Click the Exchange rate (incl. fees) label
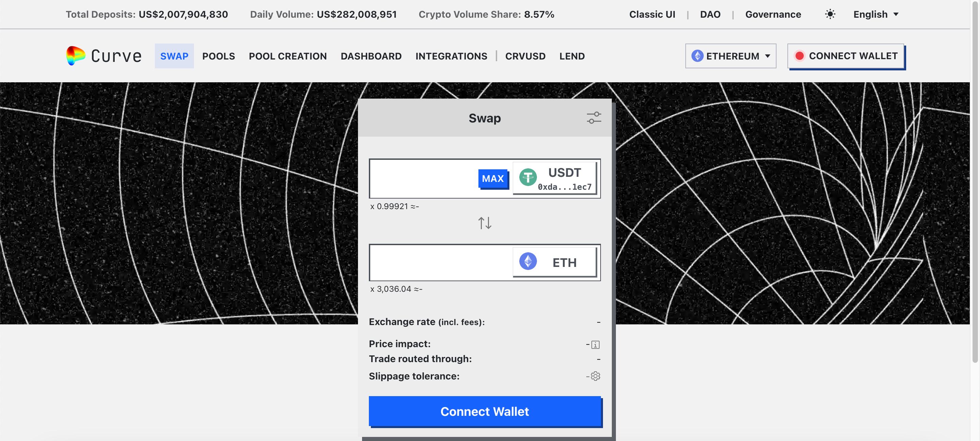 [426, 322]
